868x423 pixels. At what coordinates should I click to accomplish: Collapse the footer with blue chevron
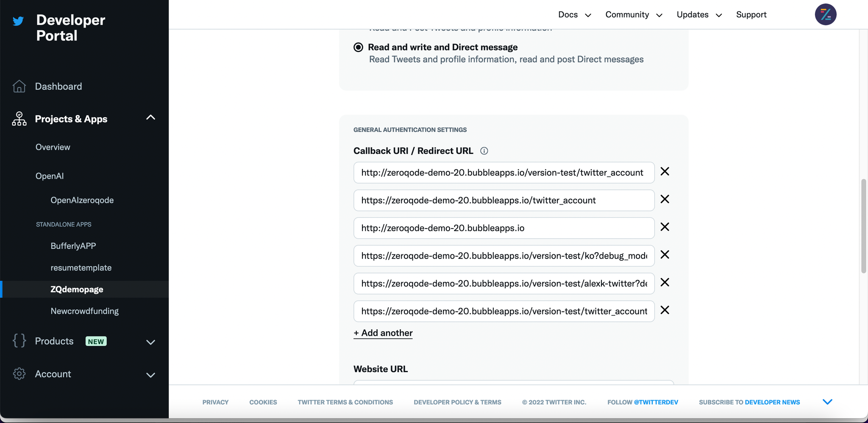click(827, 402)
